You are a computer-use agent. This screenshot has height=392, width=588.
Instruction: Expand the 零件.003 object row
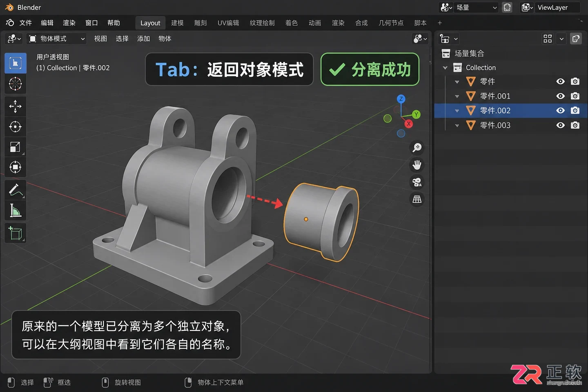pyautogui.click(x=457, y=125)
